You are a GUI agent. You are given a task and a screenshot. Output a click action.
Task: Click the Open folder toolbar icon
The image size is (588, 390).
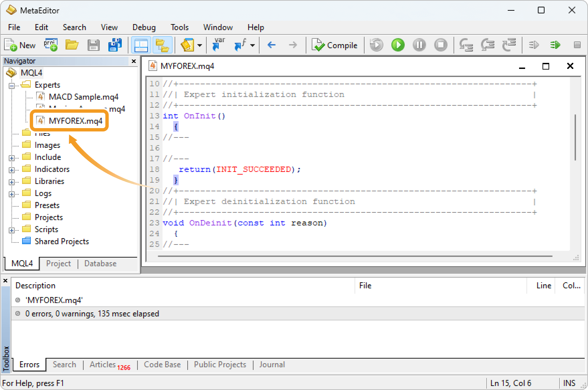(x=72, y=45)
